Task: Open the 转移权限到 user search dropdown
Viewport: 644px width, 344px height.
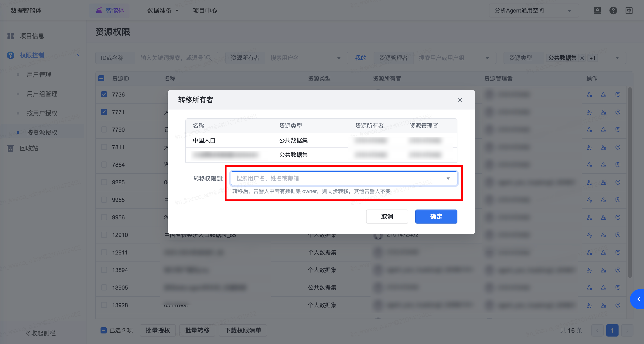Action: [x=344, y=178]
